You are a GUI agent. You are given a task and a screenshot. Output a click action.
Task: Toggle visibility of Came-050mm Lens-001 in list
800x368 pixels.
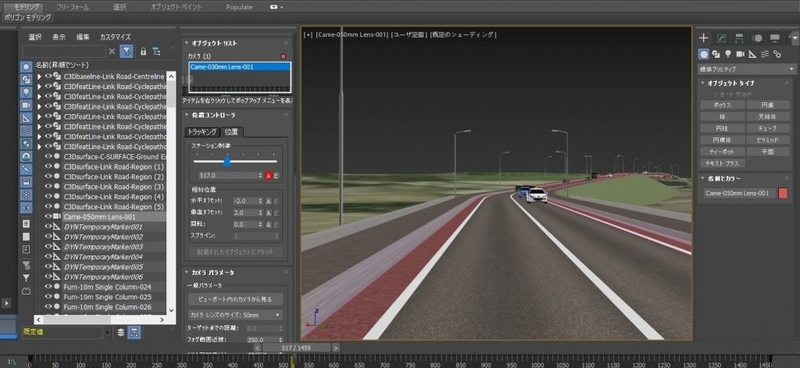48,216
